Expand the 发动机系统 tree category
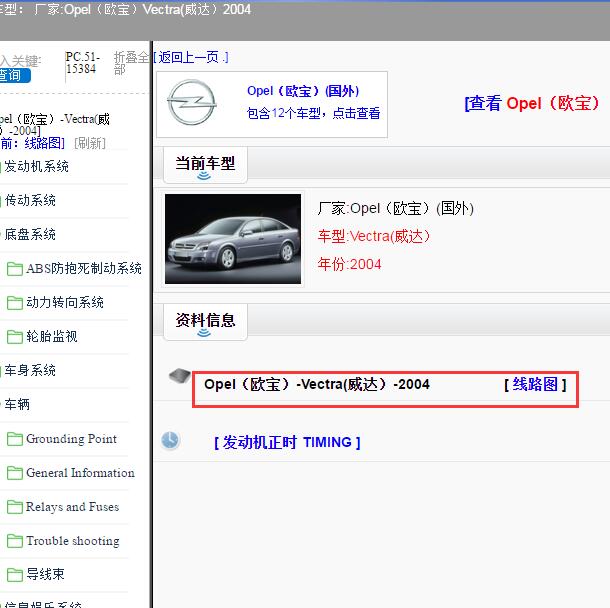610x608 pixels. (x=36, y=166)
